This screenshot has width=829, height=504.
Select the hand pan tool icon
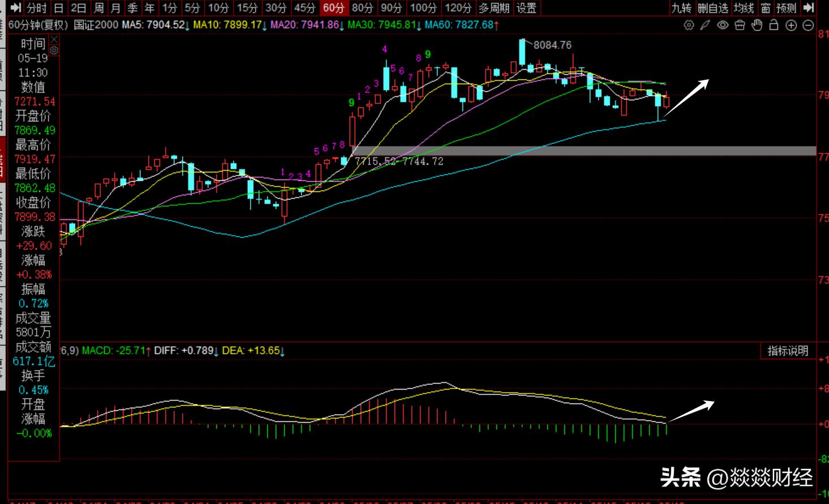tap(757, 25)
